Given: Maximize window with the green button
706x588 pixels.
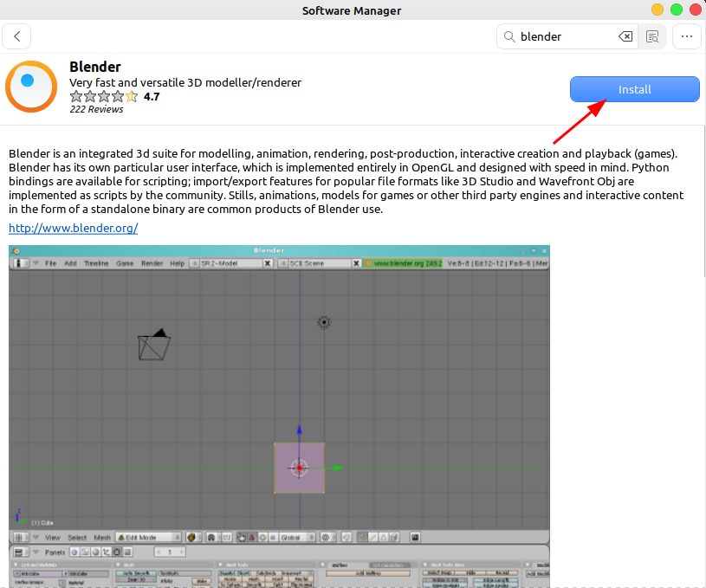Looking at the screenshot, I should (x=677, y=10).
